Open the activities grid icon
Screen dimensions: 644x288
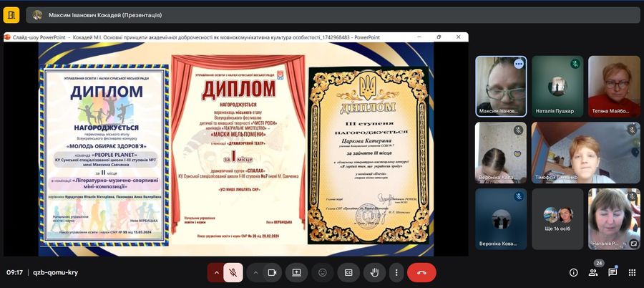[x=632, y=272]
